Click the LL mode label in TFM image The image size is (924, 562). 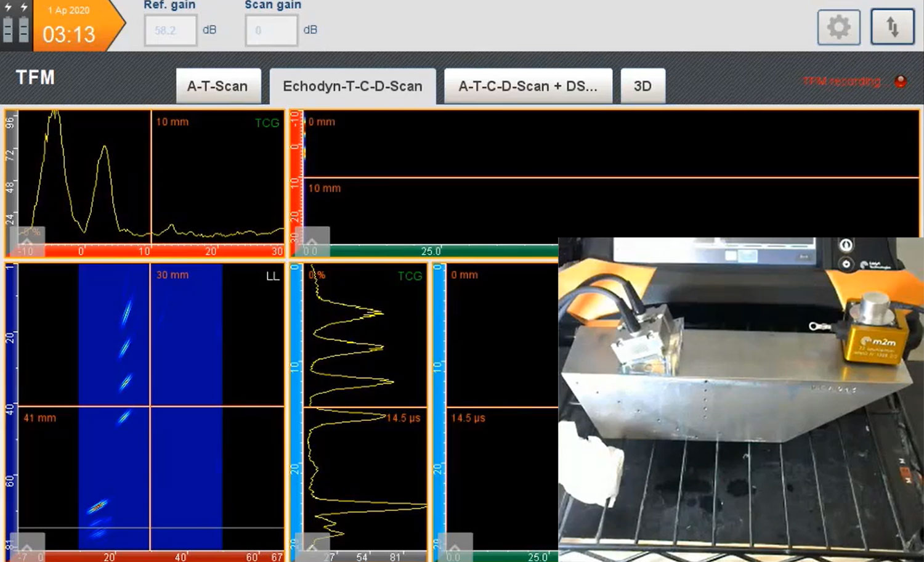coord(272,276)
